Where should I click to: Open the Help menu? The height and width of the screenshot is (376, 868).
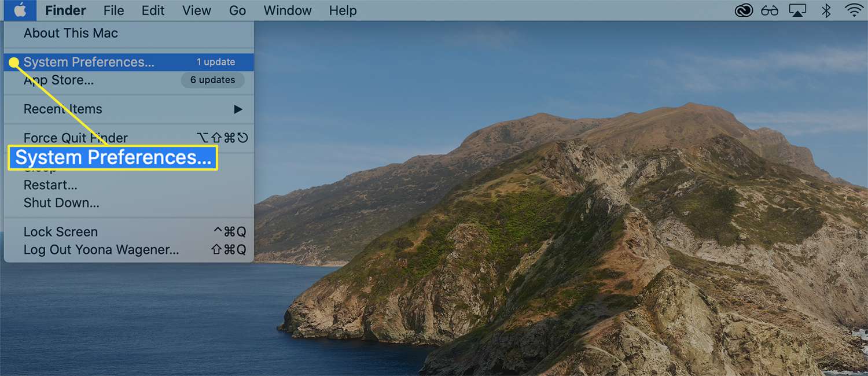tap(343, 10)
